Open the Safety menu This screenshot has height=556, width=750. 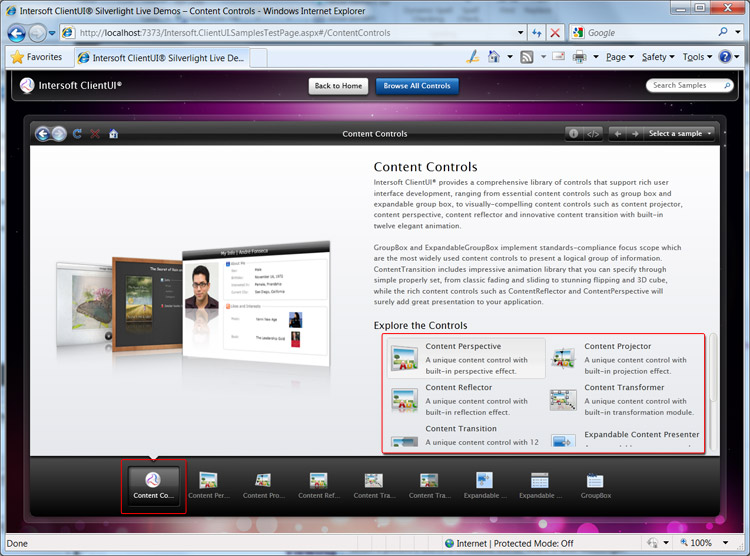pos(658,57)
